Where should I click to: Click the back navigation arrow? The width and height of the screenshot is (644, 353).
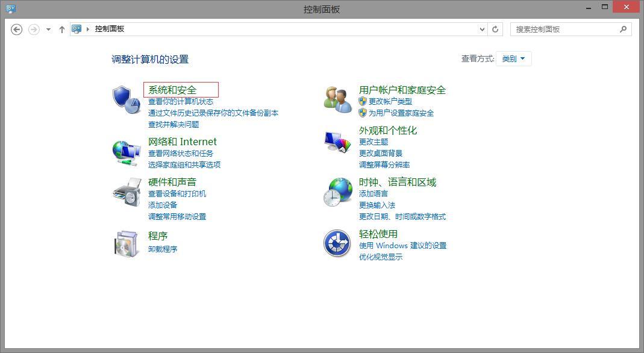pyautogui.click(x=16, y=29)
